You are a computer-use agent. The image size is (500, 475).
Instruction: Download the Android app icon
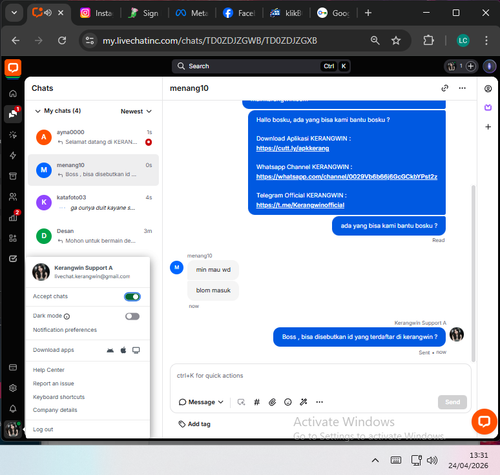pos(110,350)
